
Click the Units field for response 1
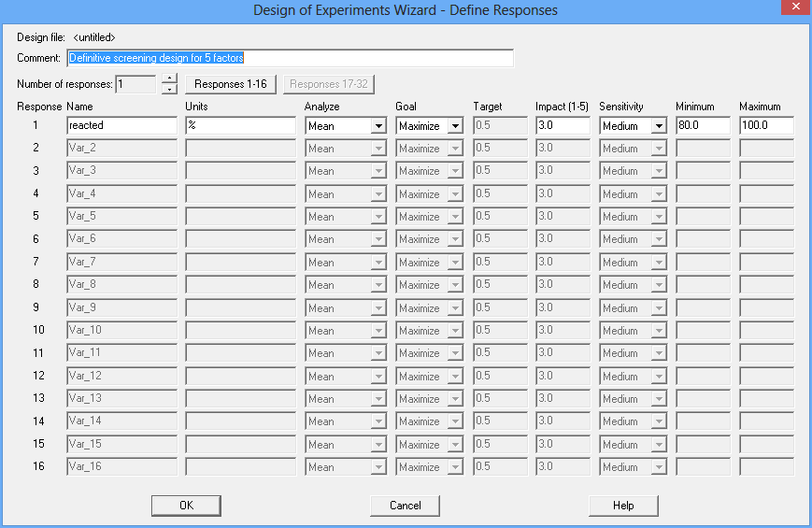point(240,125)
